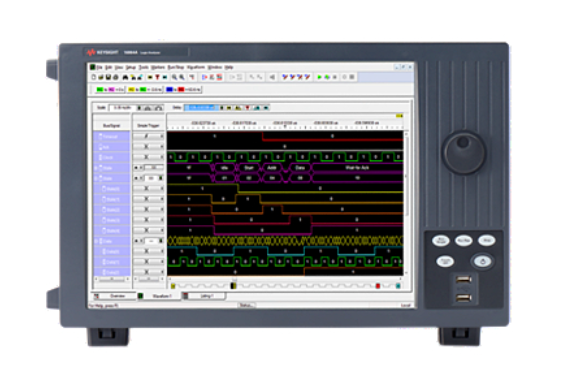Screen dimensions: 583x380
Task: Click the New file toolbar icon
Action: [x=94, y=77]
